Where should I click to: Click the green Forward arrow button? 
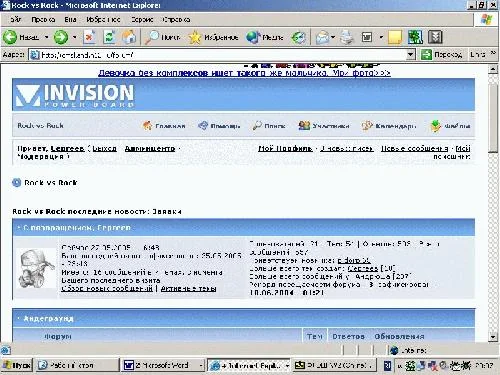click(x=61, y=37)
